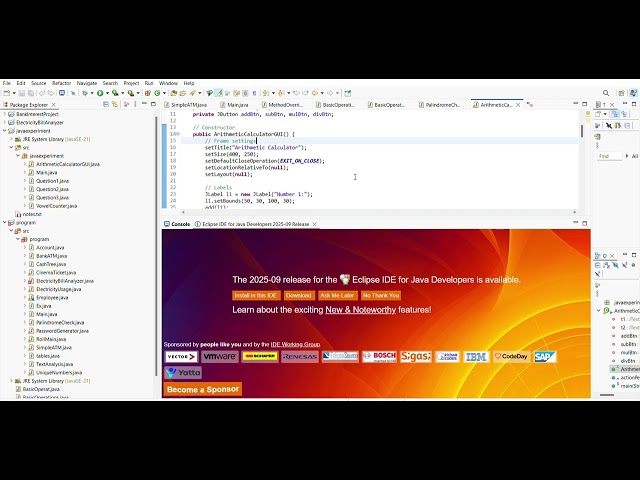The height and width of the screenshot is (480, 640).
Task: Open Package Explorer filter icon
Action: 127,104
